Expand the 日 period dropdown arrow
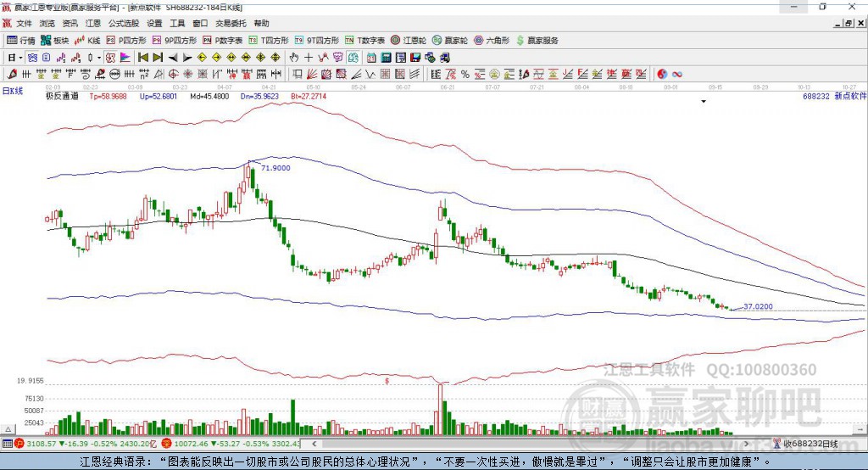Image resolution: width=868 pixels, height=470 pixels. click(20, 58)
